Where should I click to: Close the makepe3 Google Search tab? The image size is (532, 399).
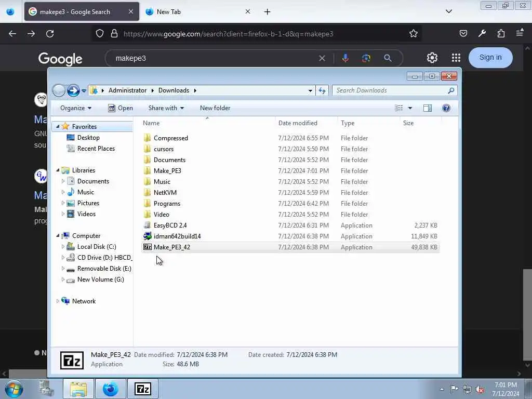[x=131, y=11]
